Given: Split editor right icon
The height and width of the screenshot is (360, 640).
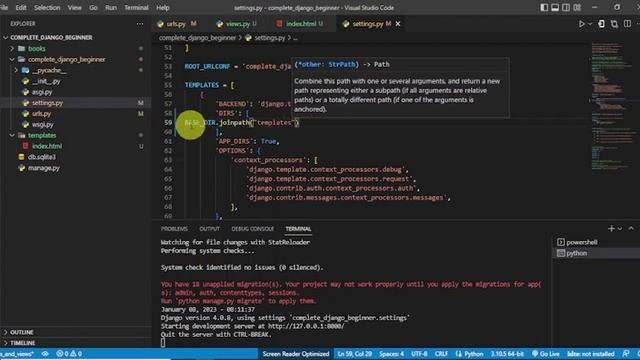Looking at the screenshot, I should click(x=627, y=24).
